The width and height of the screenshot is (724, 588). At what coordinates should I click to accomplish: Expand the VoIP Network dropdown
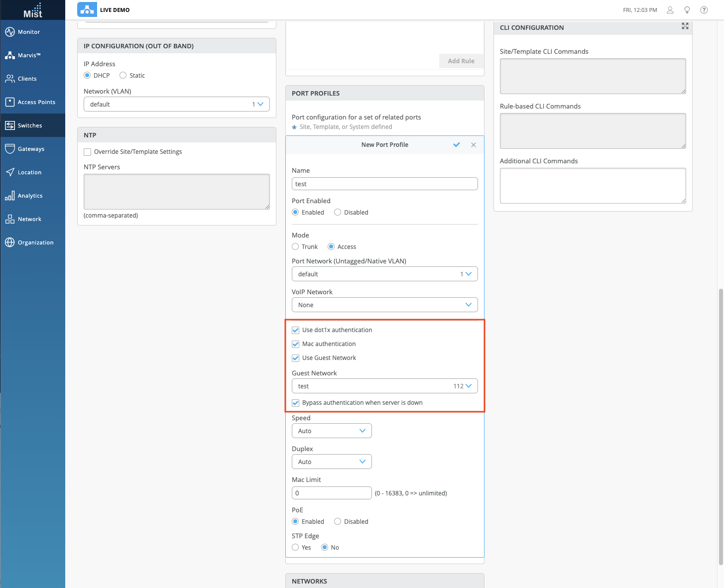pyautogui.click(x=384, y=305)
